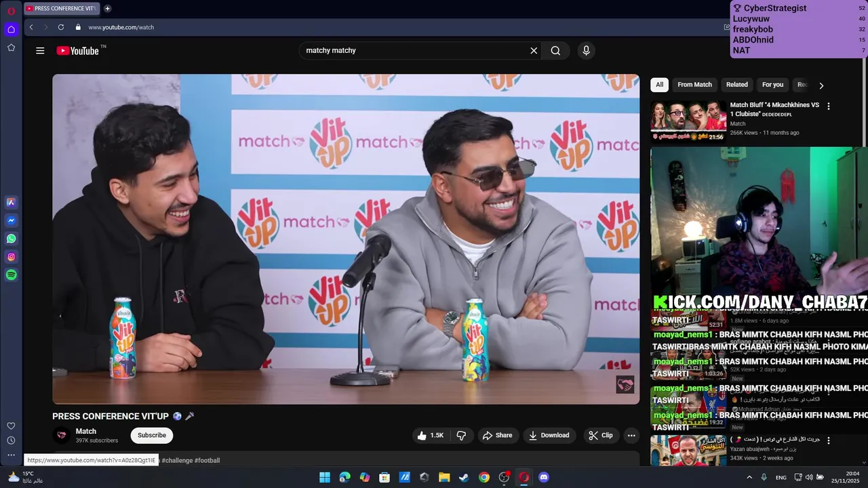
Task: Open File Explorer from taskbar
Action: click(x=444, y=477)
